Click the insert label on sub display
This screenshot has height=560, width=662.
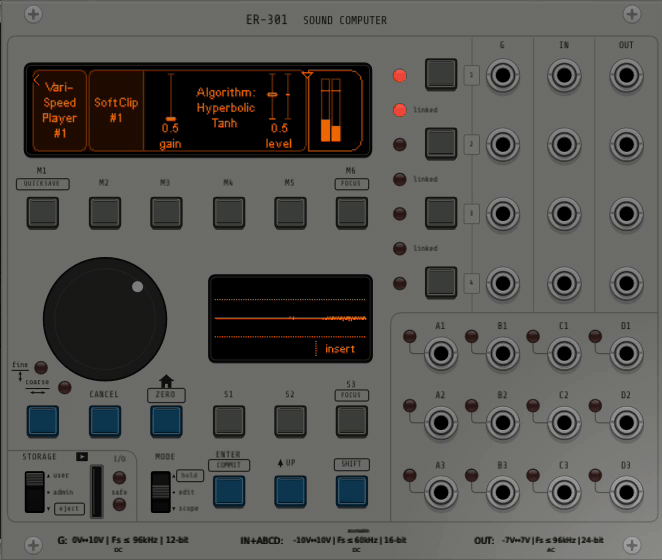339,349
